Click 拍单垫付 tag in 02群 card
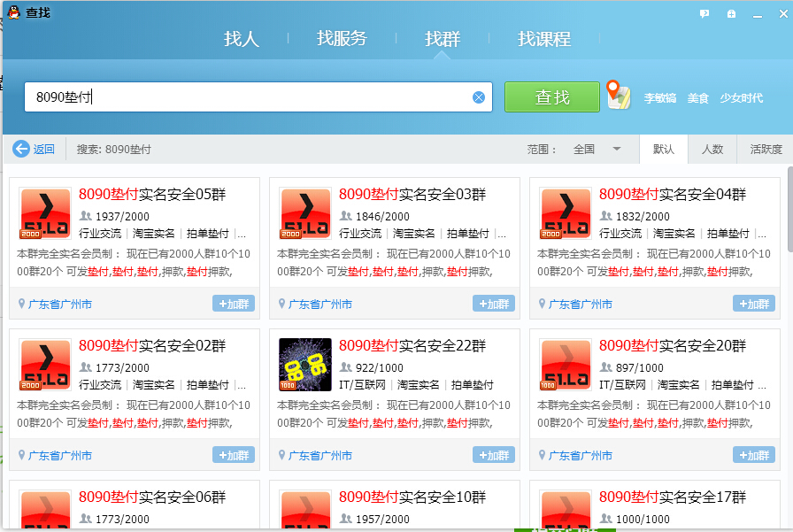 click(208, 385)
